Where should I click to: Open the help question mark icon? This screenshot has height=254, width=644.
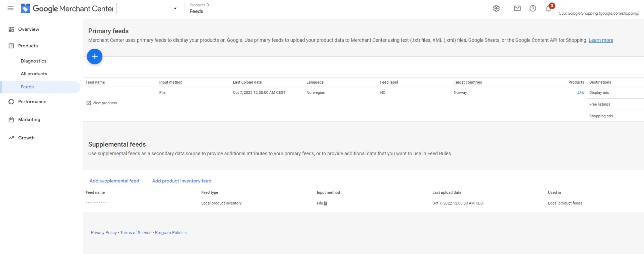[x=533, y=8]
